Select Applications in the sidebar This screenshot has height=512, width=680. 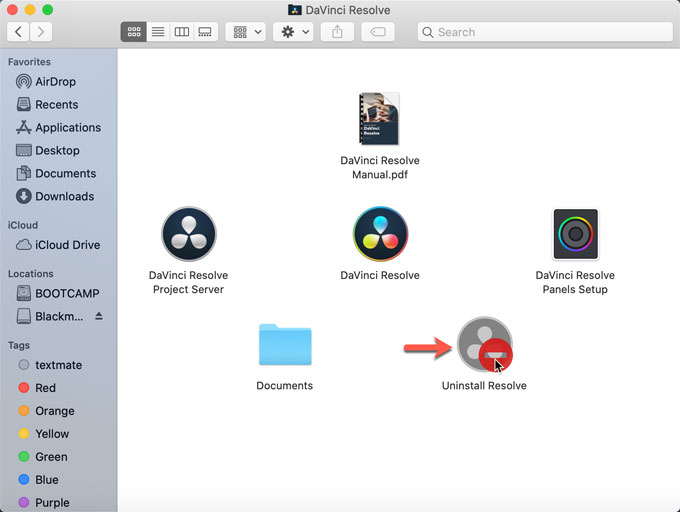67,127
